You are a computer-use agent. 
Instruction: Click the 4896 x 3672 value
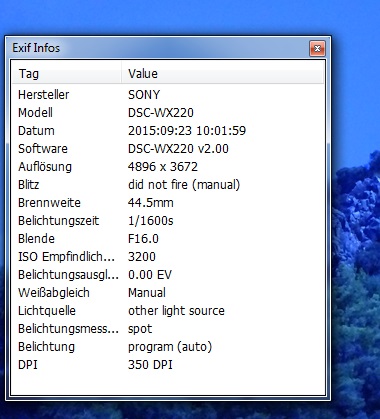(163, 167)
